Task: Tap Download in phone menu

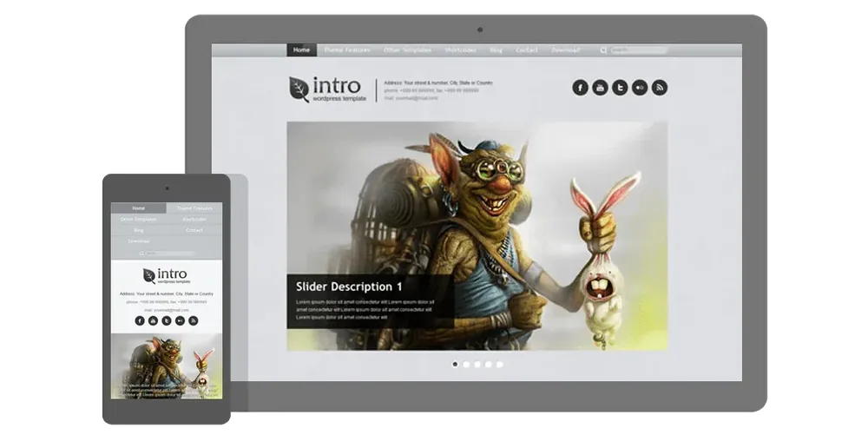Action: click(138, 241)
